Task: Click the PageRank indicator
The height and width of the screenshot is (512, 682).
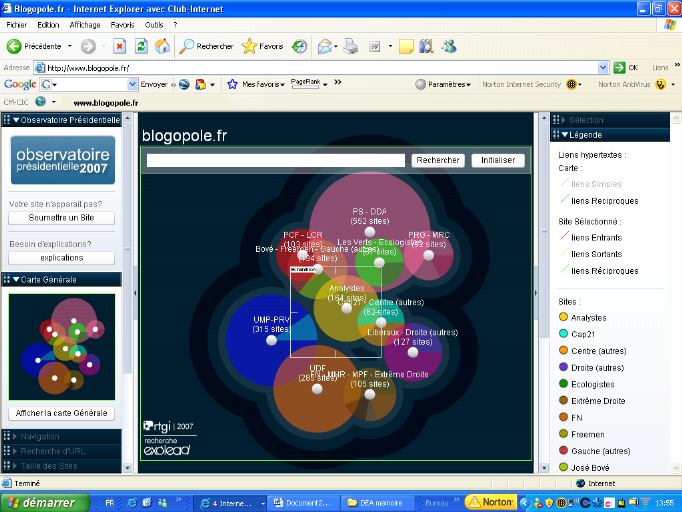Action: 305,83
